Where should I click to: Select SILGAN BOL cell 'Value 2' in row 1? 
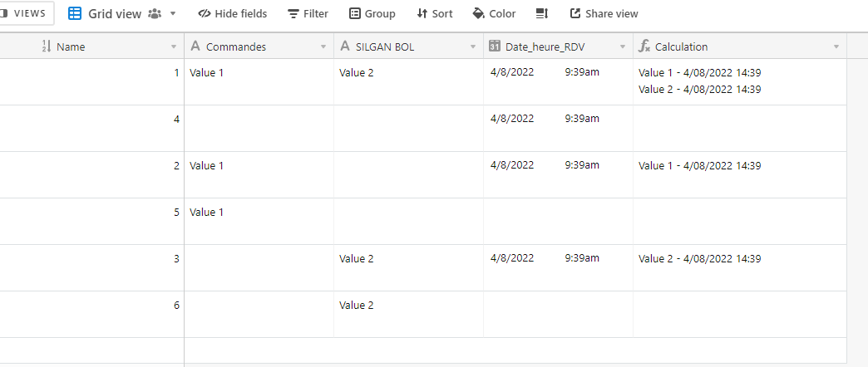click(x=408, y=82)
